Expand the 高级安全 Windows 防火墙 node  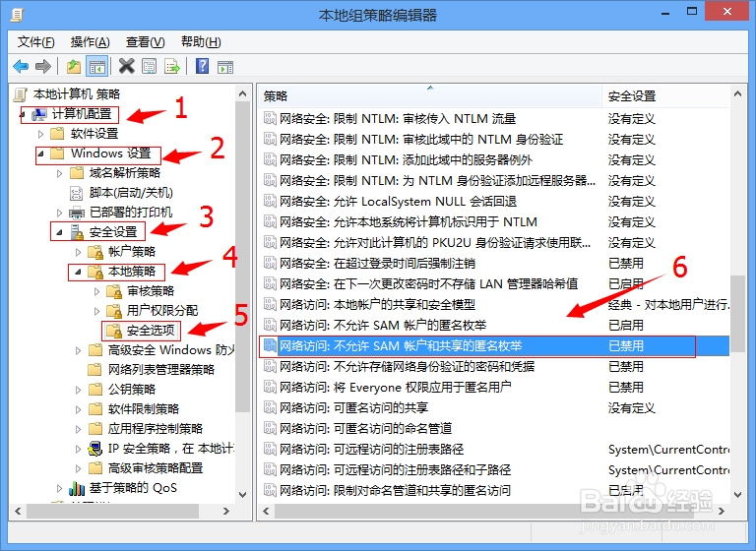(x=79, y=350)
